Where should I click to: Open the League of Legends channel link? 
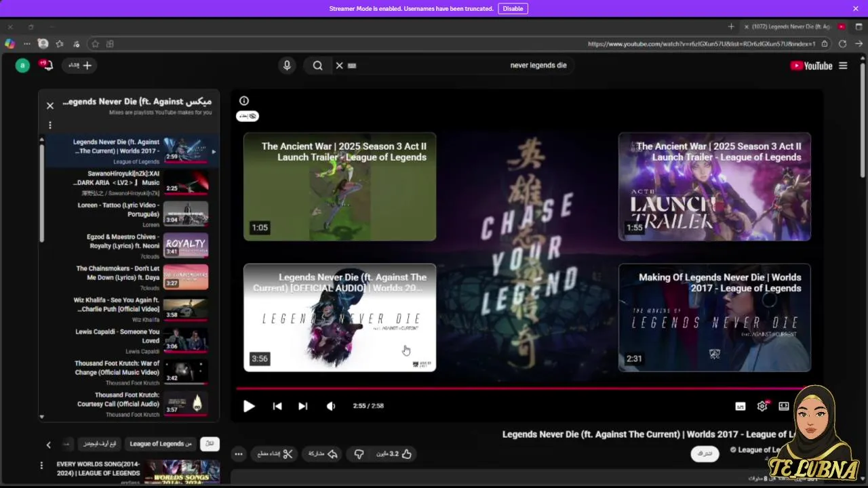[x=759, y=449]
